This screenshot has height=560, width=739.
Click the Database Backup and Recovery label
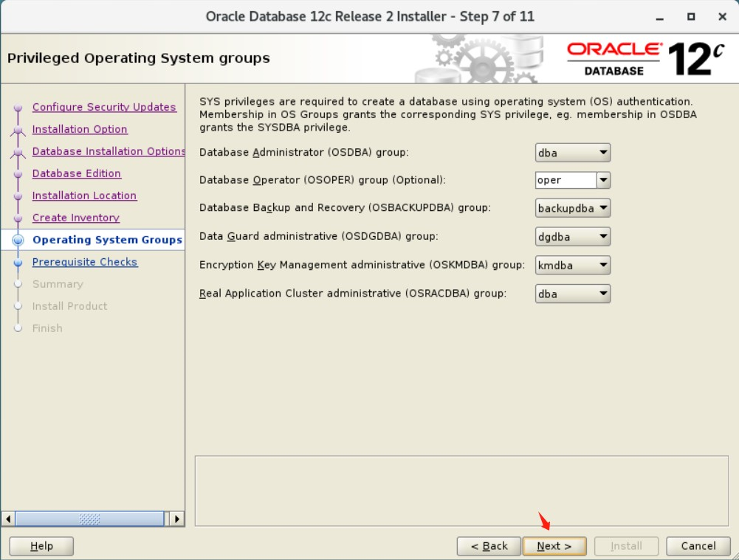345,208
